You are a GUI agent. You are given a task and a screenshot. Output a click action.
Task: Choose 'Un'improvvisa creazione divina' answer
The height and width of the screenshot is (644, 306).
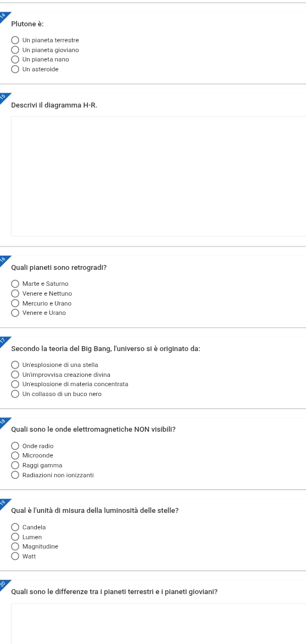tap(15, 375)
